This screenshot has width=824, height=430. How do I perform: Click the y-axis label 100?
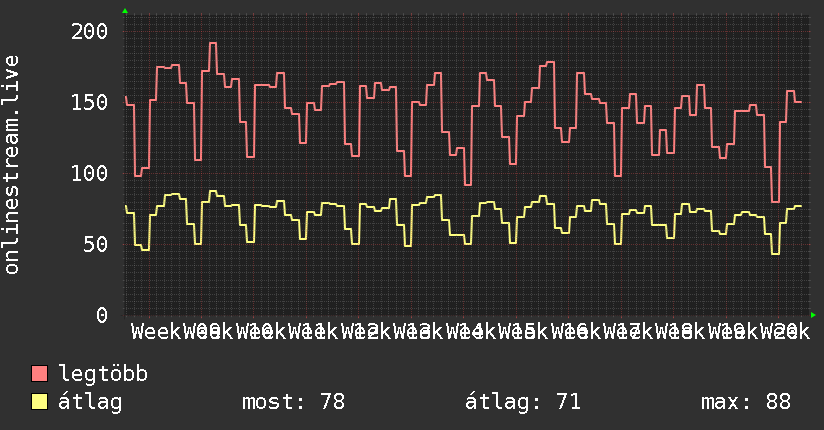(90, 173)
